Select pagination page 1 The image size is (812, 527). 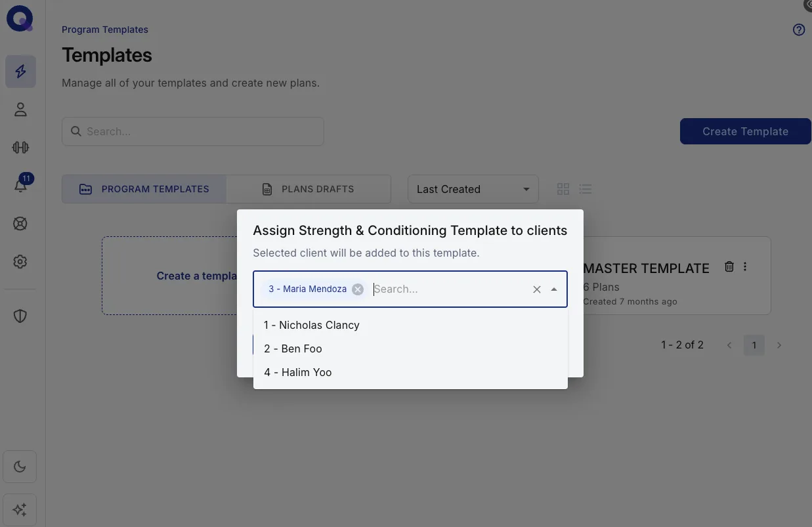point(754,345)
